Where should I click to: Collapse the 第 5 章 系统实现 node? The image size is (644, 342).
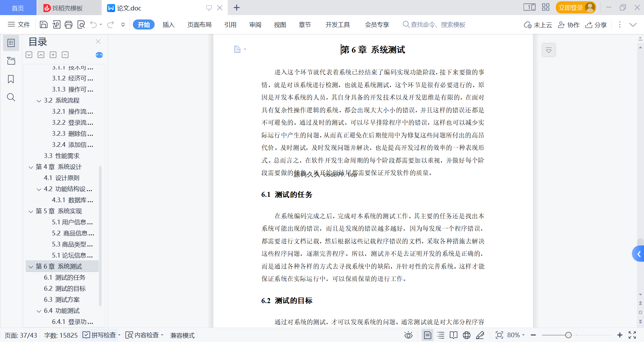pos(31,211)
